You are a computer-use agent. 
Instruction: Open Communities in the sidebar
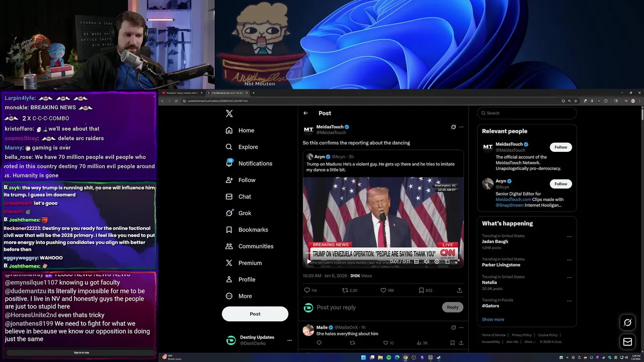(x=249, y=246)
